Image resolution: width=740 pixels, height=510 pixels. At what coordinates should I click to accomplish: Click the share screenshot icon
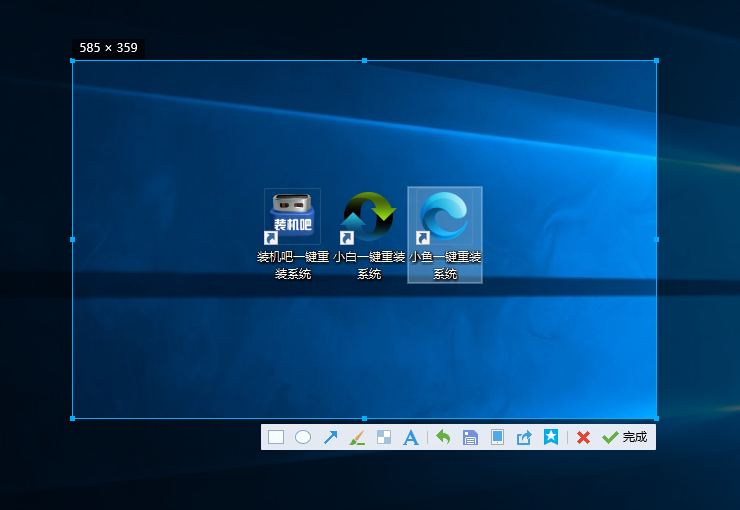pos(523,437)
